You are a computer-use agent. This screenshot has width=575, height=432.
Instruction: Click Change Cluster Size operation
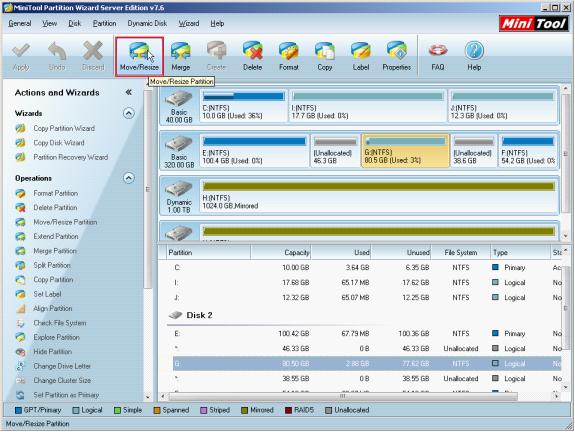pyautogui.click(x=62, y=380)
